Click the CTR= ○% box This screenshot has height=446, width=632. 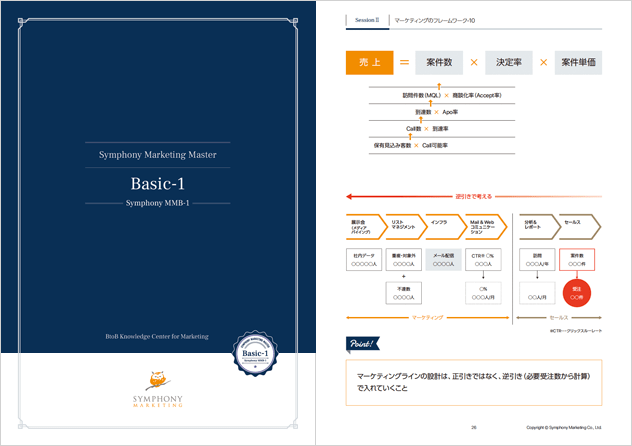(483, 259)
